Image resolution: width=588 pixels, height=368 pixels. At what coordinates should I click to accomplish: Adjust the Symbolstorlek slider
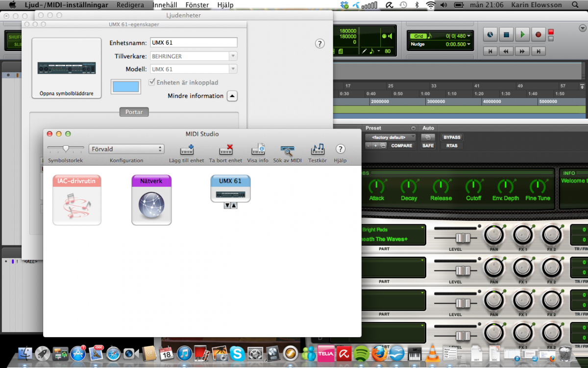point(66,148)
